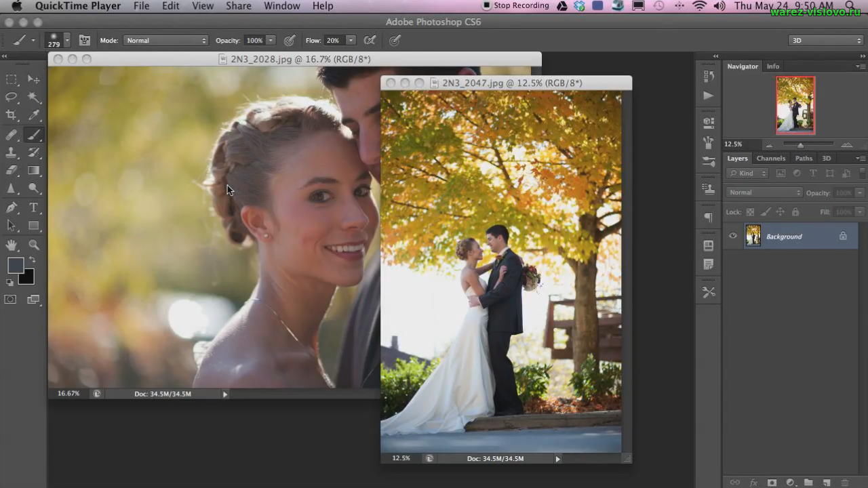
Task: Pick the Horizontal Type tool
Action: pyautogui.click(x=33, y=207)
